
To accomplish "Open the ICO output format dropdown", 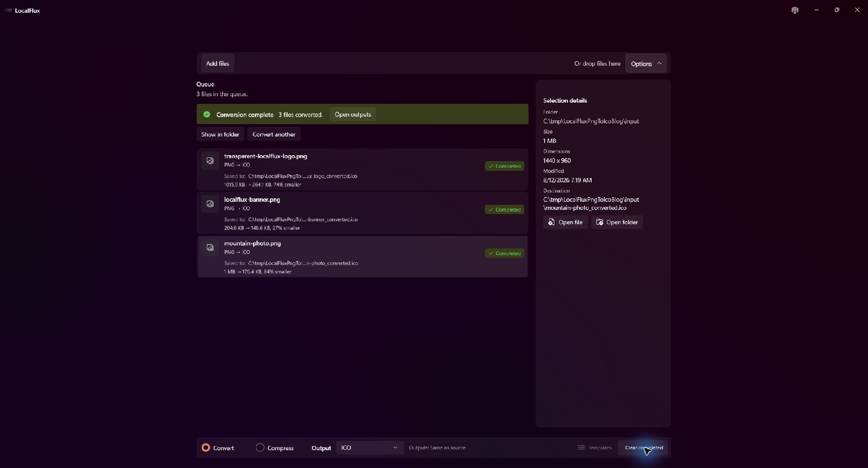I will click(370, 448).
